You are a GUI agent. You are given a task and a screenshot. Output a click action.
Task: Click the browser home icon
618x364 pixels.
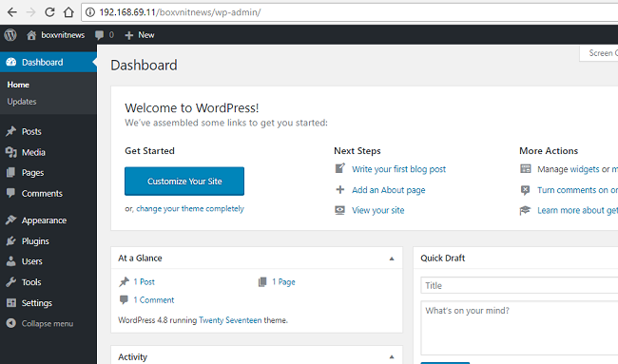(68, 12)
